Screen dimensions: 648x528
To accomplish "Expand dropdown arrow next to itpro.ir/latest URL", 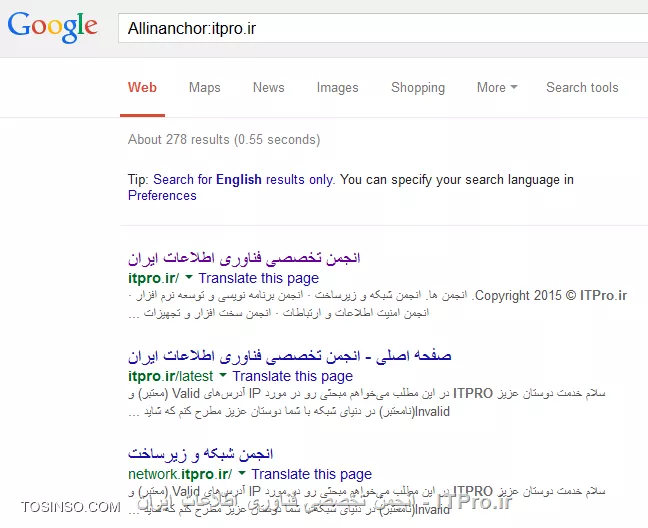I will [223, 375].
